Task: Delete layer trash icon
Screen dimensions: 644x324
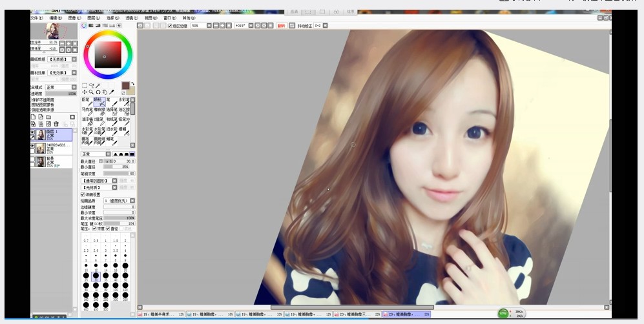Action: tap(56, 124)
